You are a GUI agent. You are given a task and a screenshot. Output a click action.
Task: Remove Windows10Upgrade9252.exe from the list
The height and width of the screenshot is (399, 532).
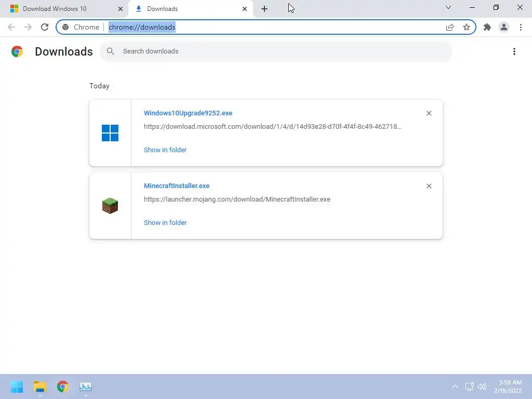(x=429, y=113)
